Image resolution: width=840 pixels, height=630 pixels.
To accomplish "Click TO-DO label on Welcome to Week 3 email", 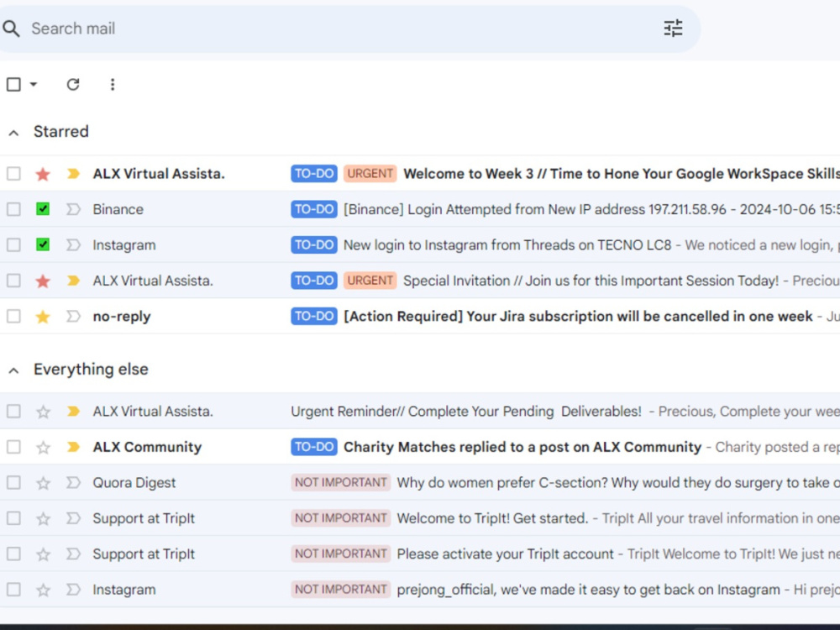I will point(314,174).
